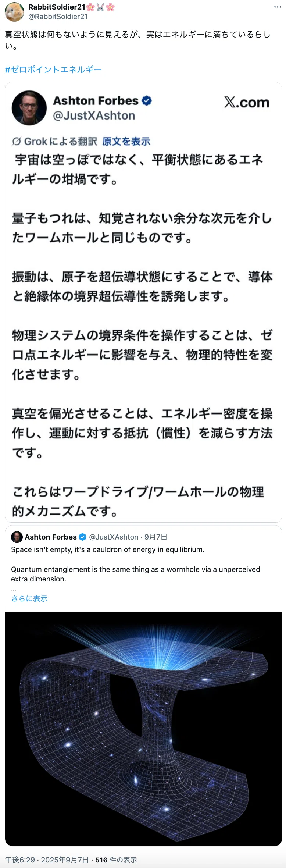Click the post timestamp 午後6:29 · 2025年9月7日
The width and height of the screenshot is (286, 868).
(x=47, y=860)
